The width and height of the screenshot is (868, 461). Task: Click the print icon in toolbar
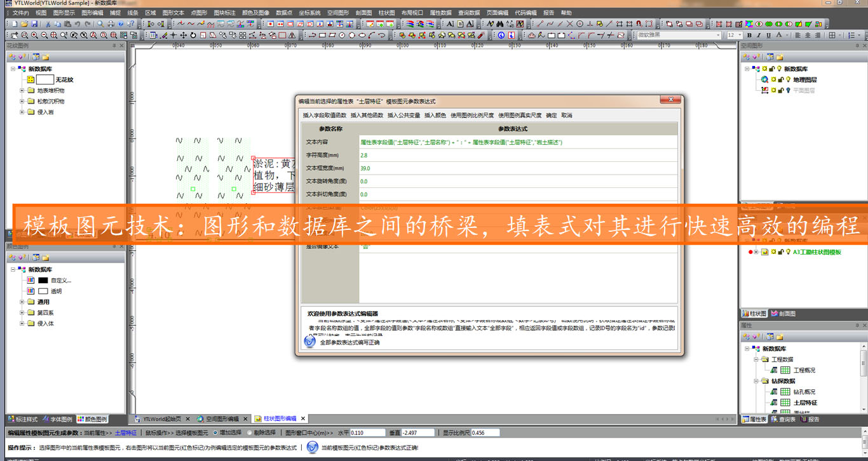point(111,23)
